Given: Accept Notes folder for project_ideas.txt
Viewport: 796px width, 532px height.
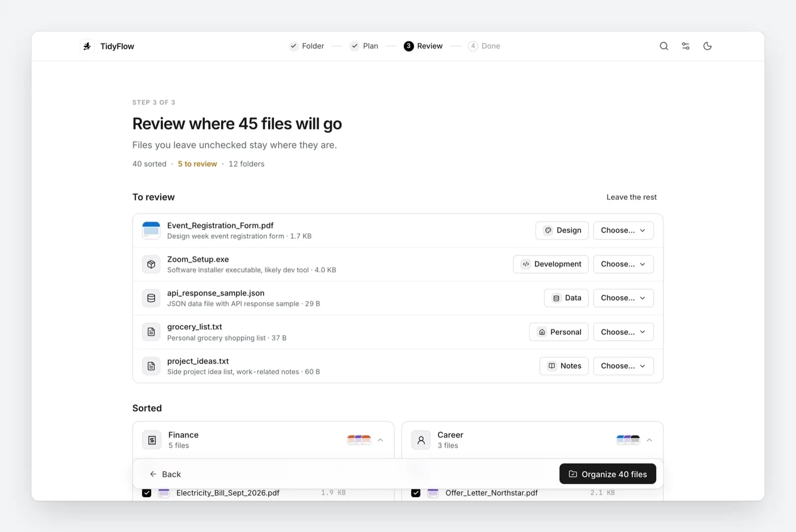Looking at the screenshot, I should click(x=564, y=366).
